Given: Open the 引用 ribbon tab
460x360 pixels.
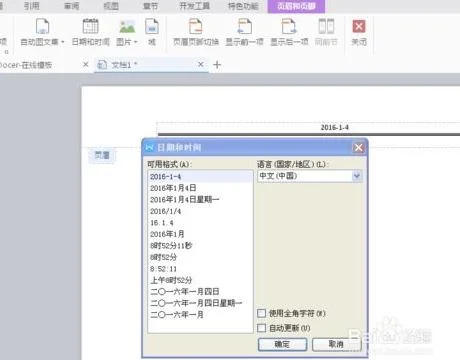Looking at the screenshot, I should 32,6.
